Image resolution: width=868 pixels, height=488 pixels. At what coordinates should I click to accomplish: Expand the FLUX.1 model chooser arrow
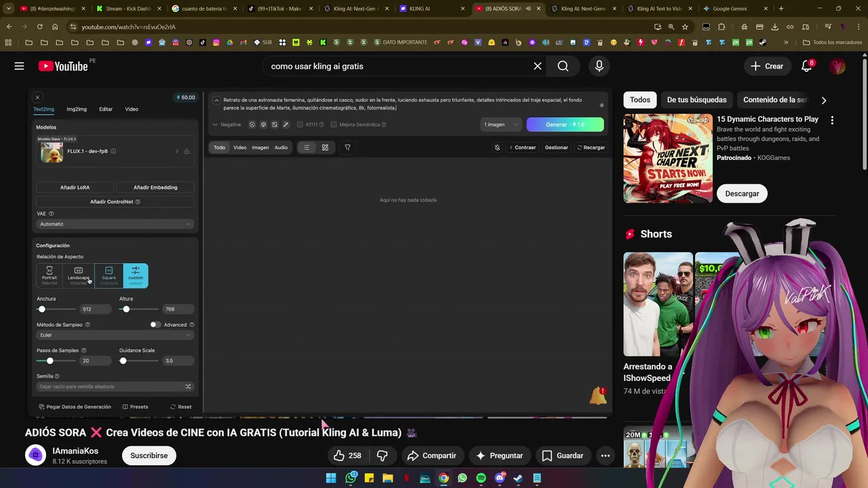coord(177,151)
